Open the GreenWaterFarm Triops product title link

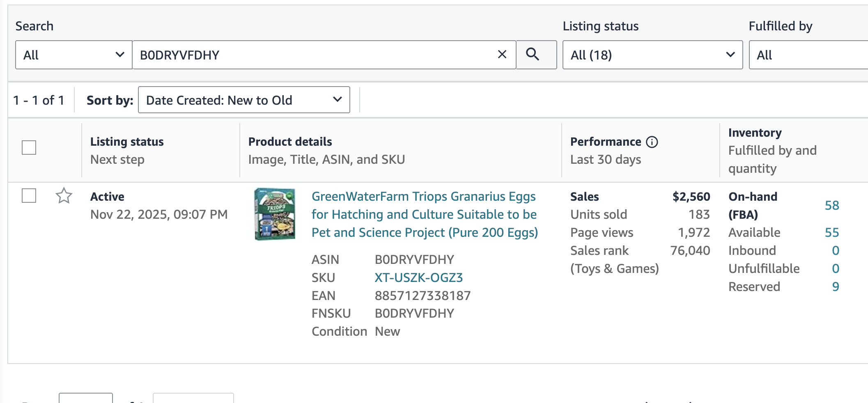pos(425,214)
